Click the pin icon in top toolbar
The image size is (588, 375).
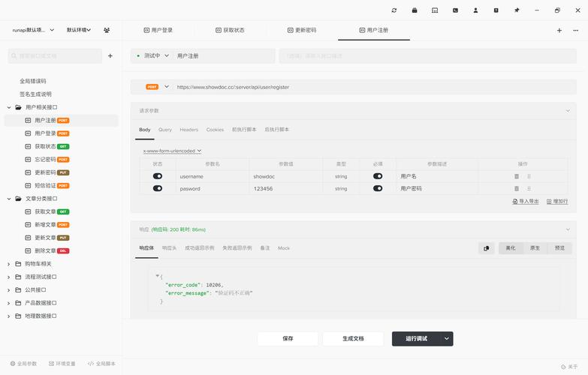tap(517, 10)
